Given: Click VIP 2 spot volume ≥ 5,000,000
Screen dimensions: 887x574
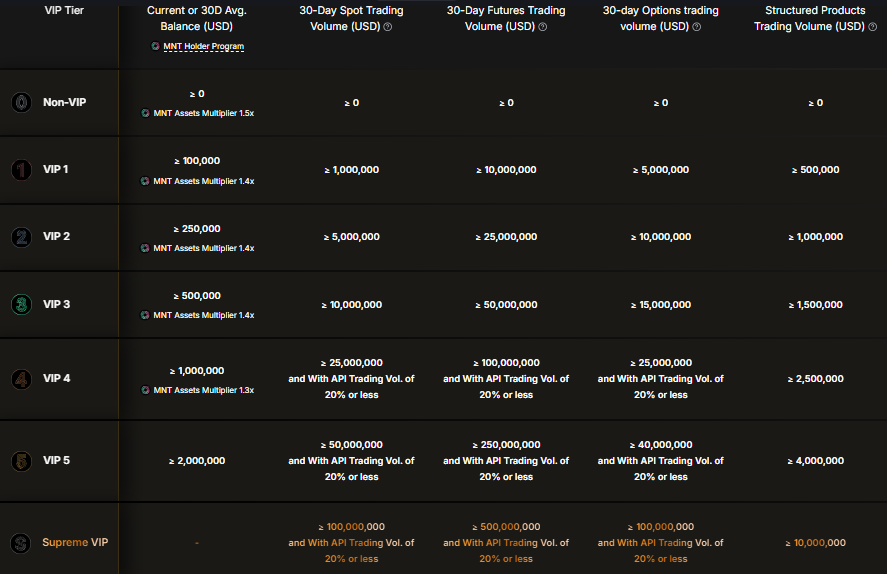Looking at the screenshot, I should (351, 237).
